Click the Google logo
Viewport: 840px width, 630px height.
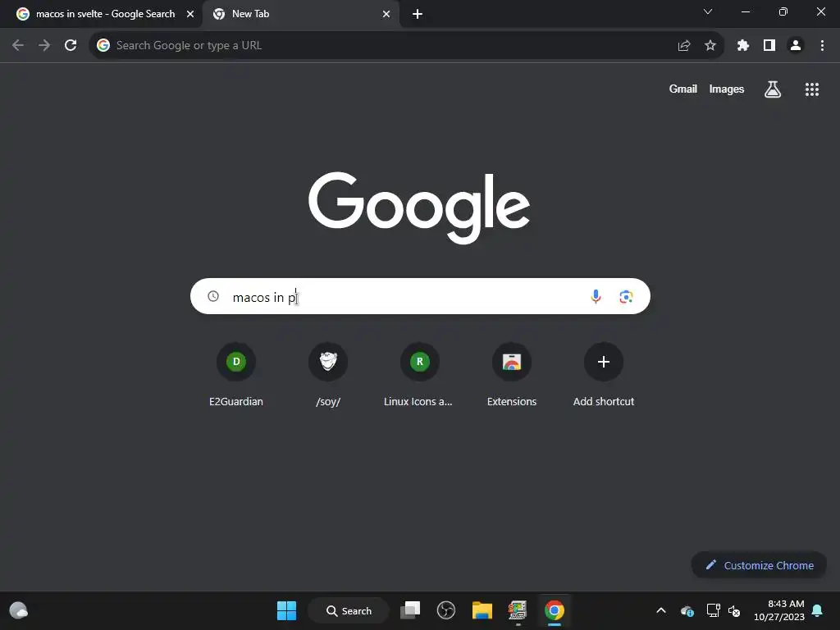[x=419, y=207]
